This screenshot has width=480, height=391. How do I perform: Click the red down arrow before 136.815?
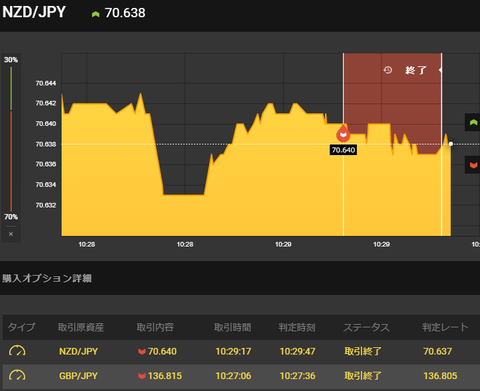142,376
